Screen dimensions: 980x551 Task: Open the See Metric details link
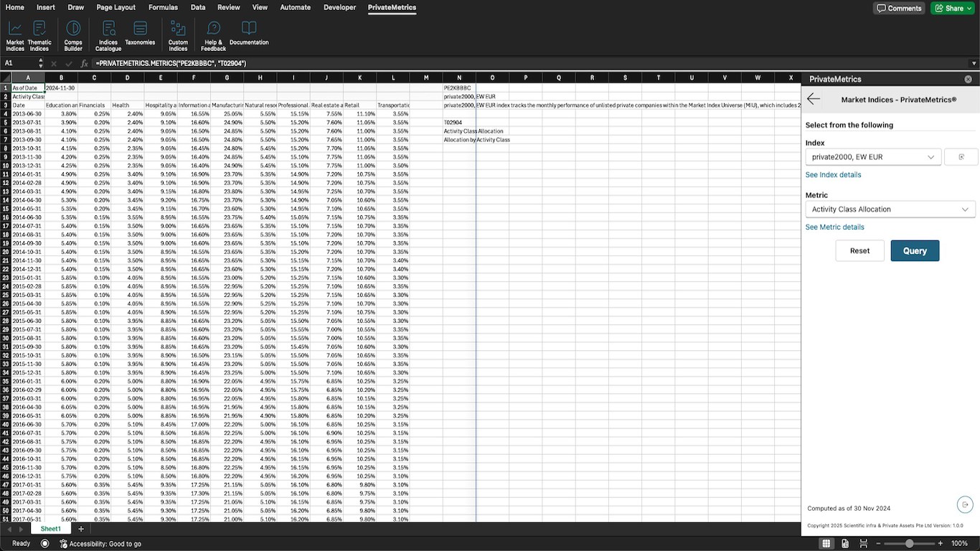click(834, 227)
